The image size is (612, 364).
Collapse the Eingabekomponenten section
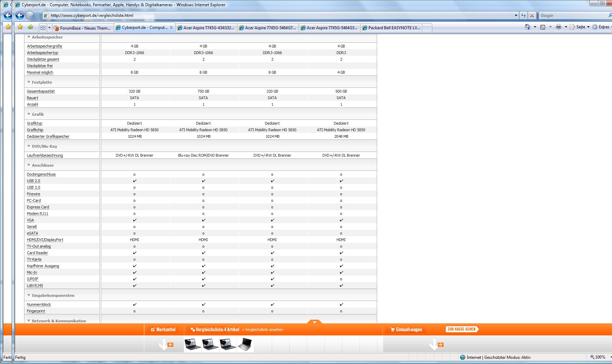click(29, 295)
